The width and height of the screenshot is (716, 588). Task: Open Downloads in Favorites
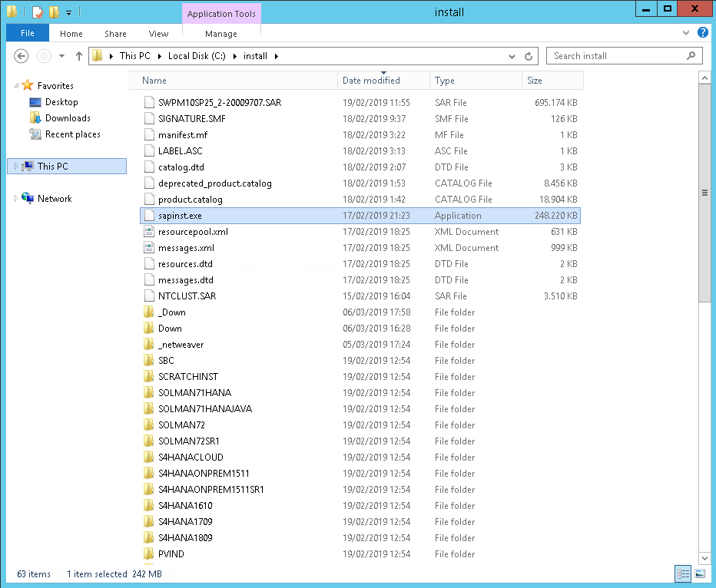point(68,118)
